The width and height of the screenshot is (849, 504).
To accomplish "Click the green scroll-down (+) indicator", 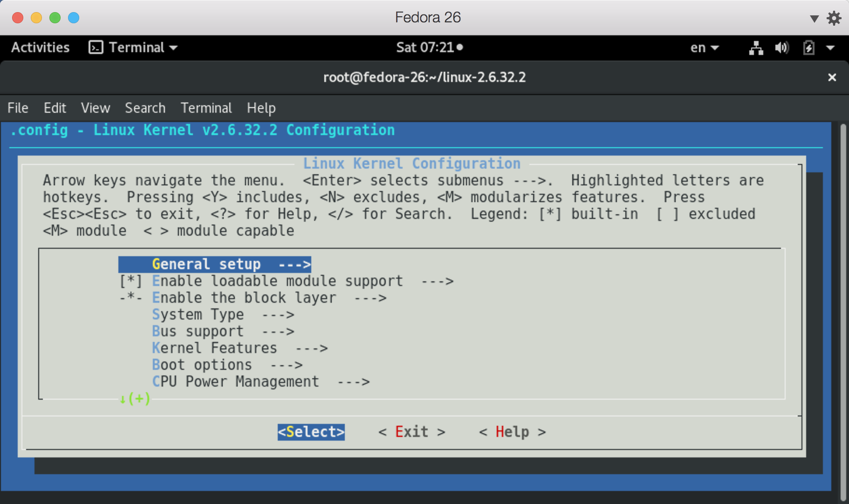I will pos(135,399).
